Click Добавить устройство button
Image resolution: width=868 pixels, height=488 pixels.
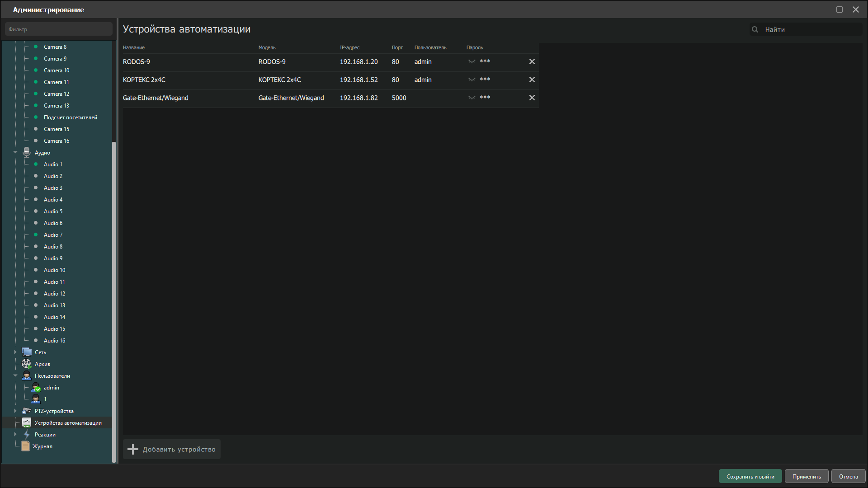pos(172,449)
